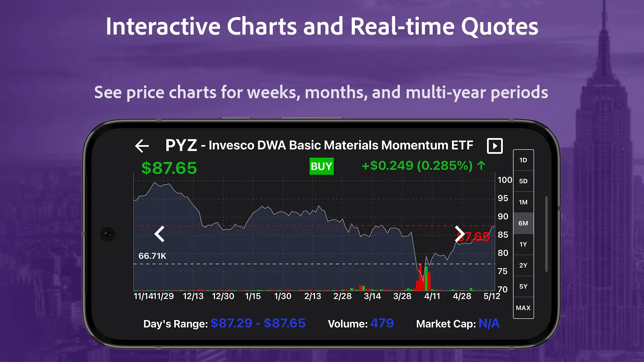Select the currently active 6M tab
This screenshot has height=362, width=644.
pyautogui.click(x=523, y=223)
